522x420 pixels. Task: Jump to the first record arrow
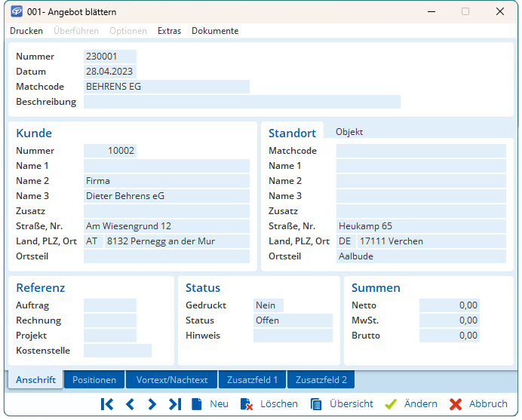[107, 404]
